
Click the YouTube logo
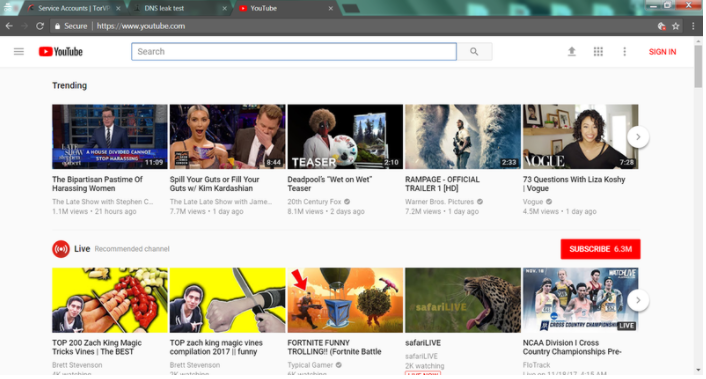pos(61,52)
